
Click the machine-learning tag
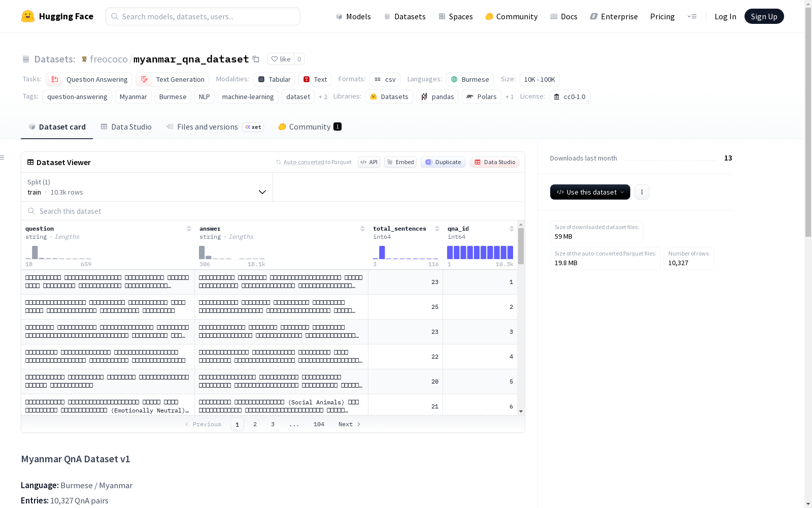[248, 97]
